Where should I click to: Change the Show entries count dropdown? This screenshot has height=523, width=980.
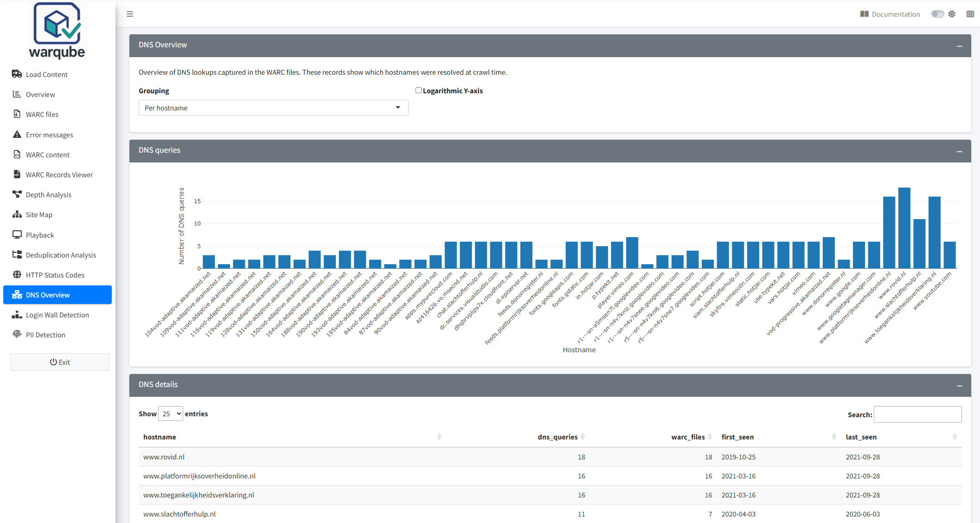171,413
